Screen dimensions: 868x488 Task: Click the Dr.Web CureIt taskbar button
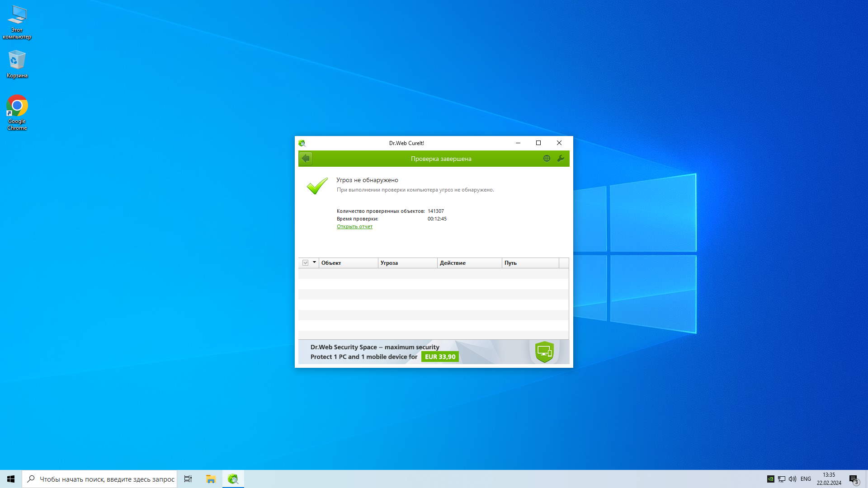pos(233,479)
